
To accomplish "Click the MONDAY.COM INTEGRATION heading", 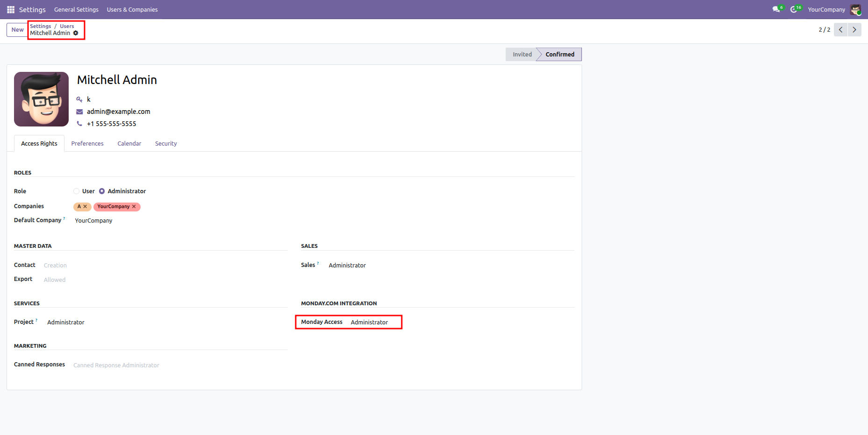I will 339,303.
